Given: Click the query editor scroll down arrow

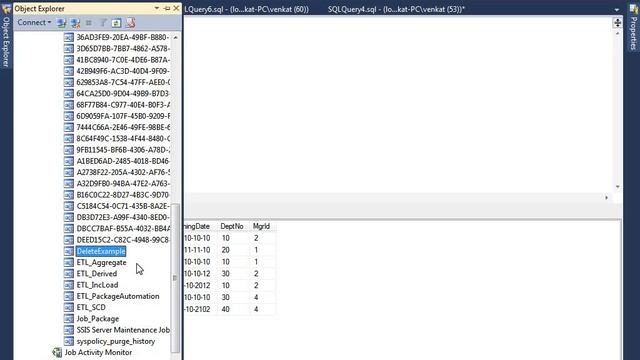Looking at the screenshot, I should [618, 187].
